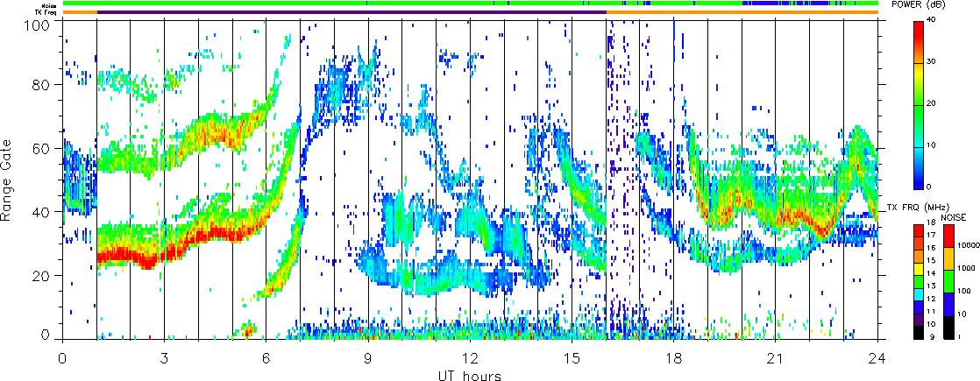Click the 24 tick label on the UT hours axis

877,357
